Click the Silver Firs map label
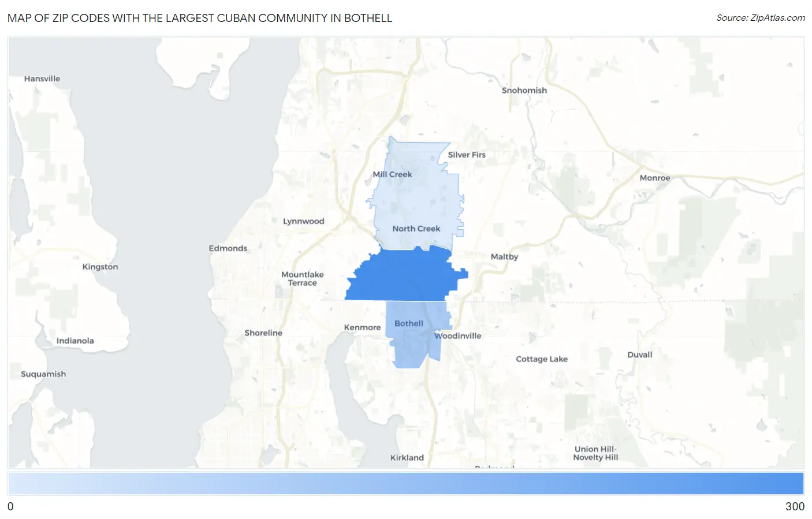Viewport: 812px width, 519px height. tap(467, 155)
